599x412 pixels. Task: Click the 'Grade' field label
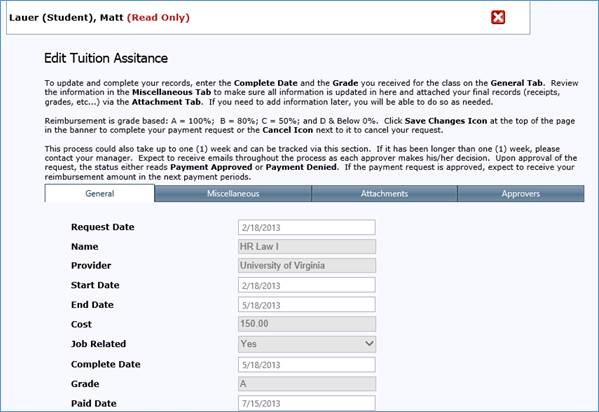(x=85, y=384)
